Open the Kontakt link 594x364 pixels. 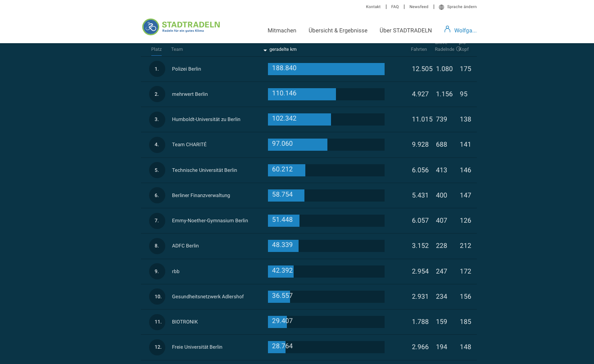[x=373, y=7]
